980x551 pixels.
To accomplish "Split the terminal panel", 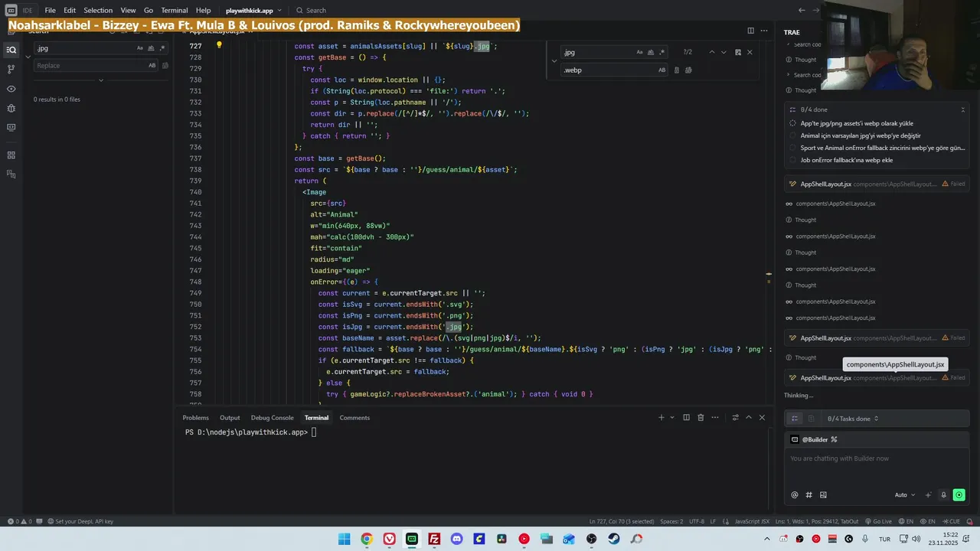I will 687,417.
